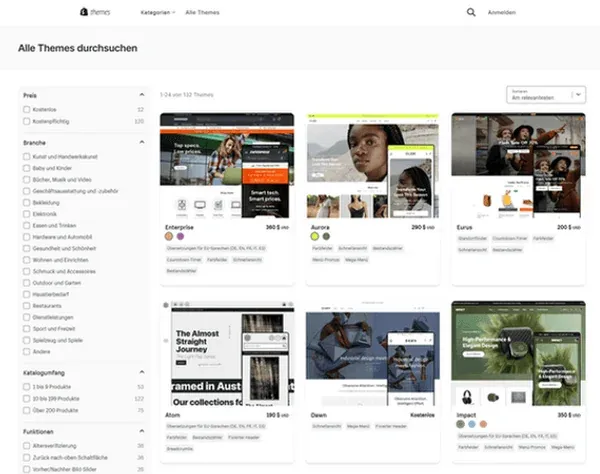Go to Alle Themes
600x474 pixels.
click(x=202, y=13)
